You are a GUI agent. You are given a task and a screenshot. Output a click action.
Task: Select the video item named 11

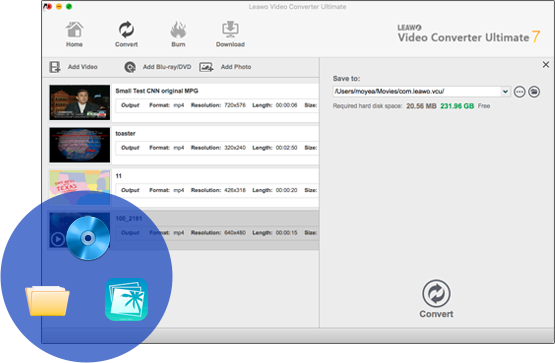[x=184, y=188]
